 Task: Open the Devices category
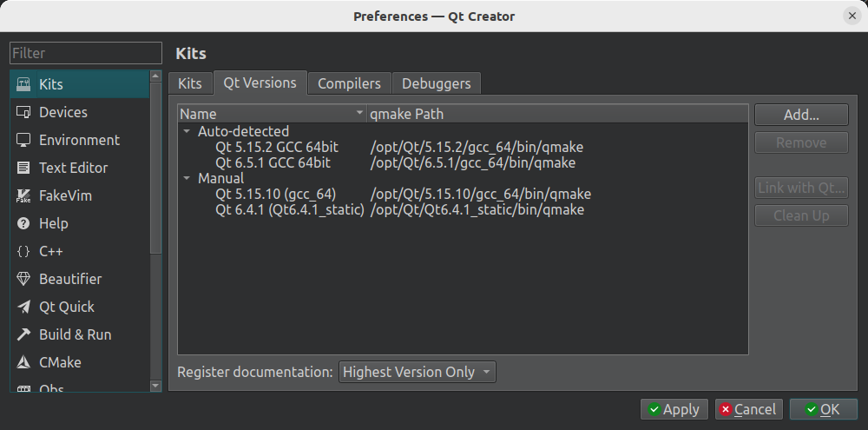[80, 112]
